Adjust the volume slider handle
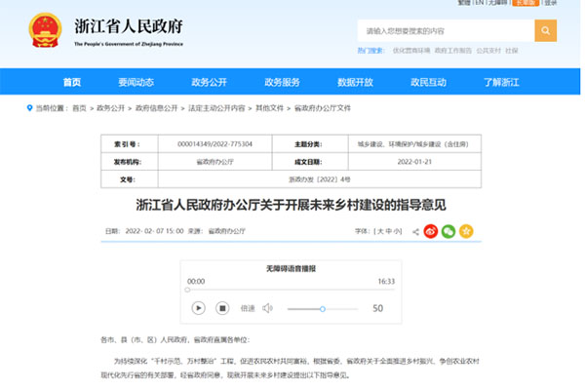The width and height of the screenshot is (585, 392). (323, 309)
